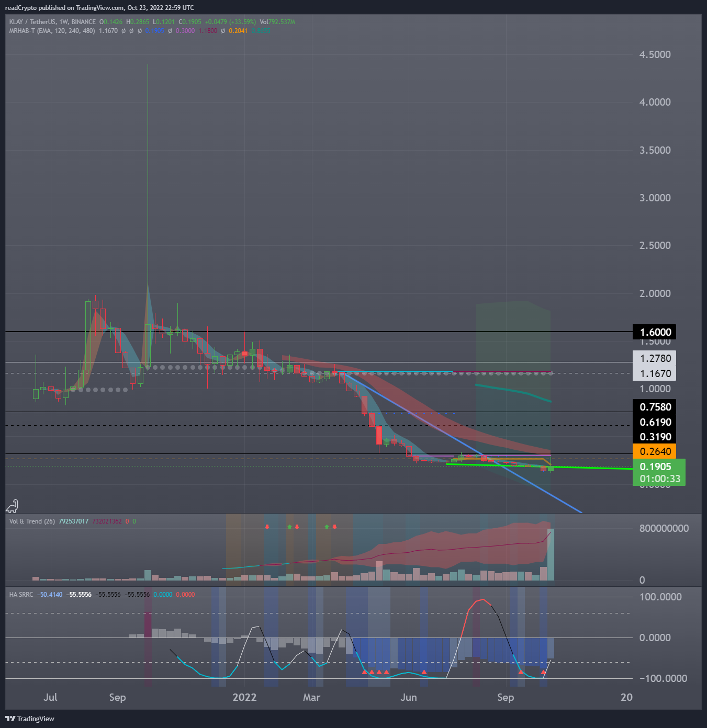Click the orange 0.2041 MRHAB-T value
This screenshot has width=707, height=728.
[238, 31]
